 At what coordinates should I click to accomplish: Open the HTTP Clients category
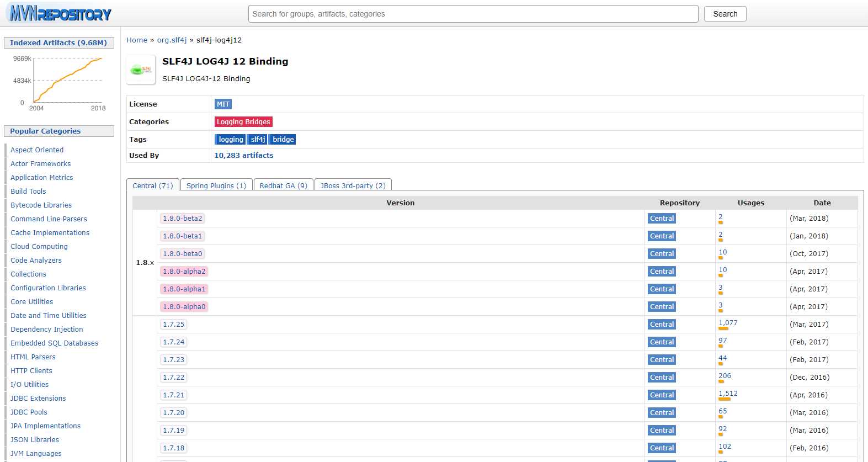coord(31,371)
